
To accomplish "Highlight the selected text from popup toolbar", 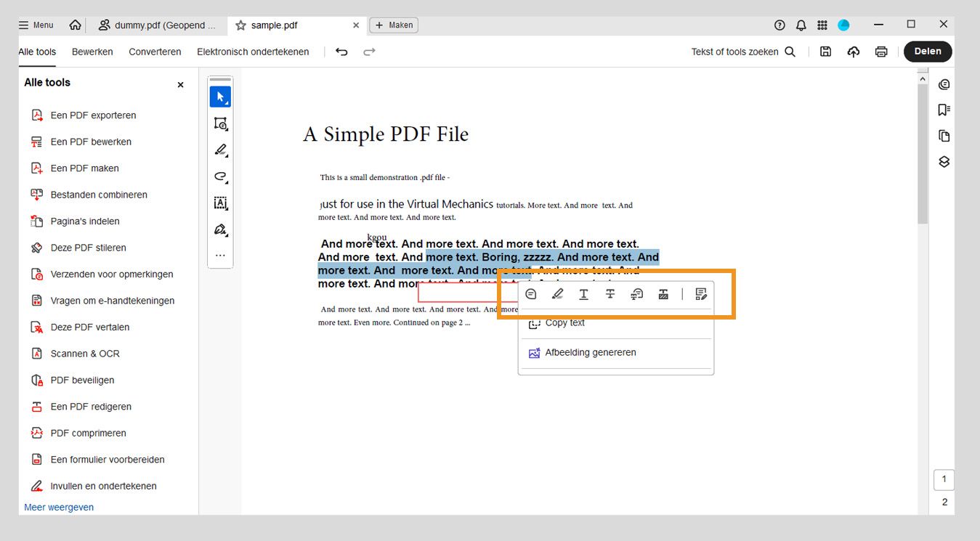I will pos(557,294).
